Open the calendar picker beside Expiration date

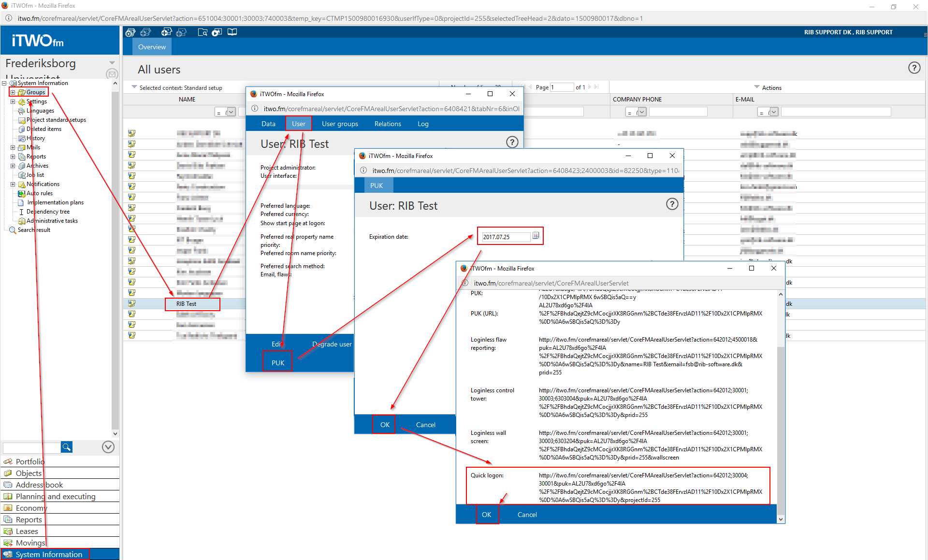[536, 236]
